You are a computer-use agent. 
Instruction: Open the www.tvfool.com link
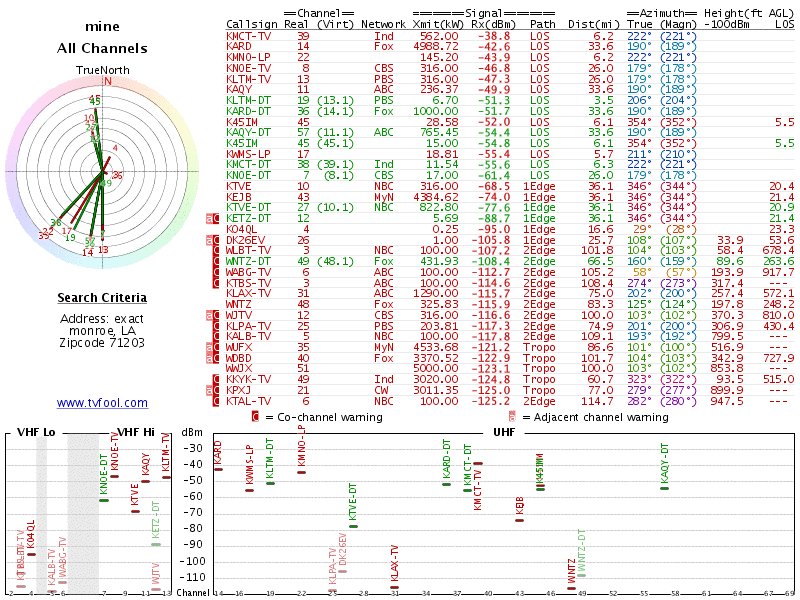point(102,403)
